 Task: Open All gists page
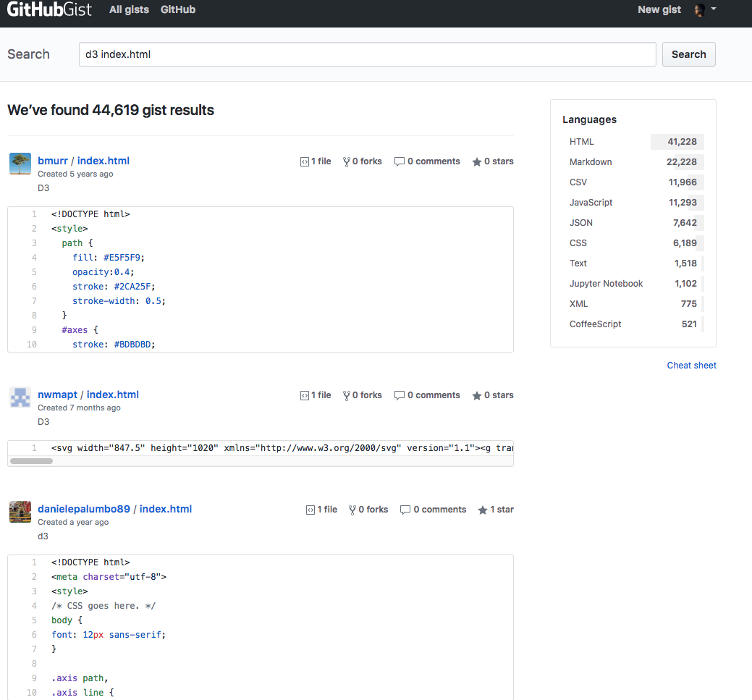pyautogui.click(x=129, y=9)
